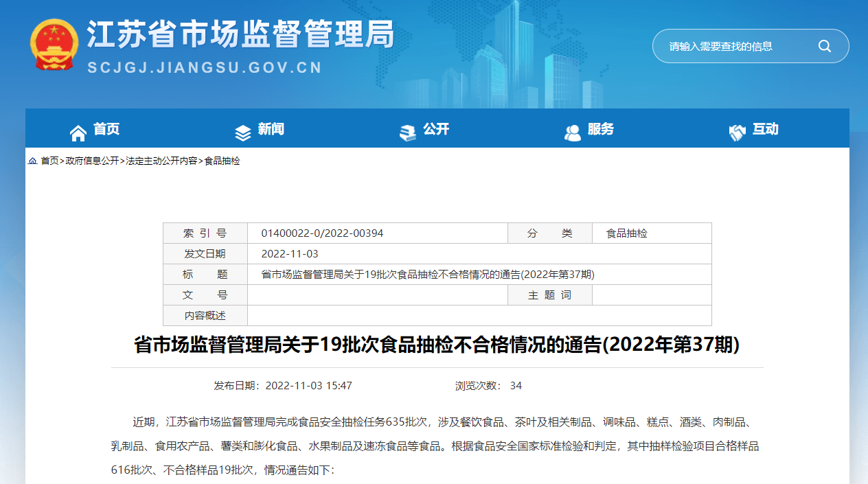Go to 政府信息公开 in the breadcrumb
Viewport: 868px width, 484px height.
(x=92, y=161)
